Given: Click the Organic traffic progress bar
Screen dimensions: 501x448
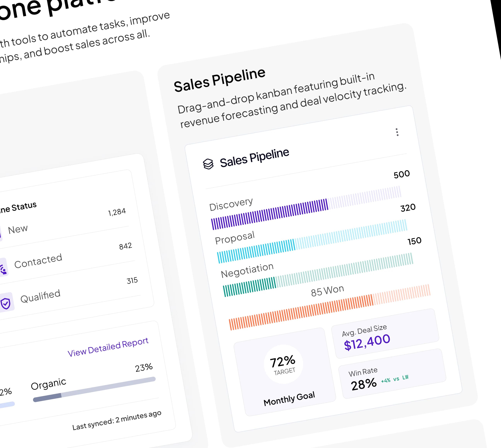Looking at the screenshot, I should click(x=94, y=389).
